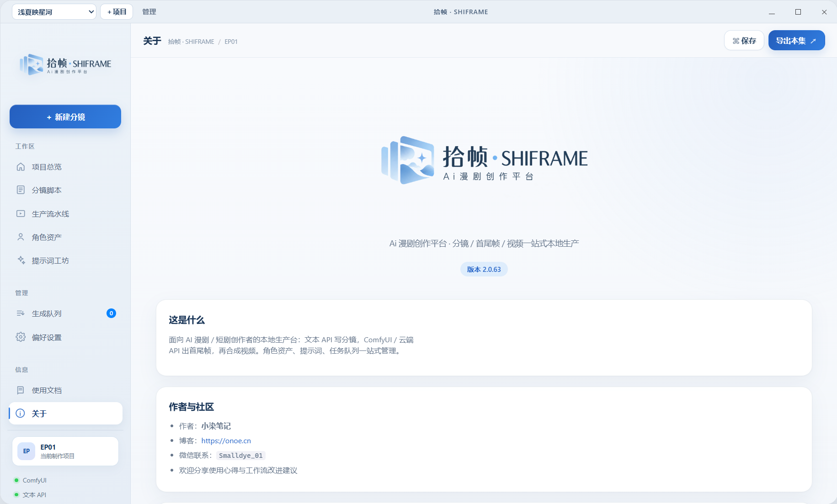Click the 拾帧 · SHIFRAME breadcrumb

click(x=191, y=42)
